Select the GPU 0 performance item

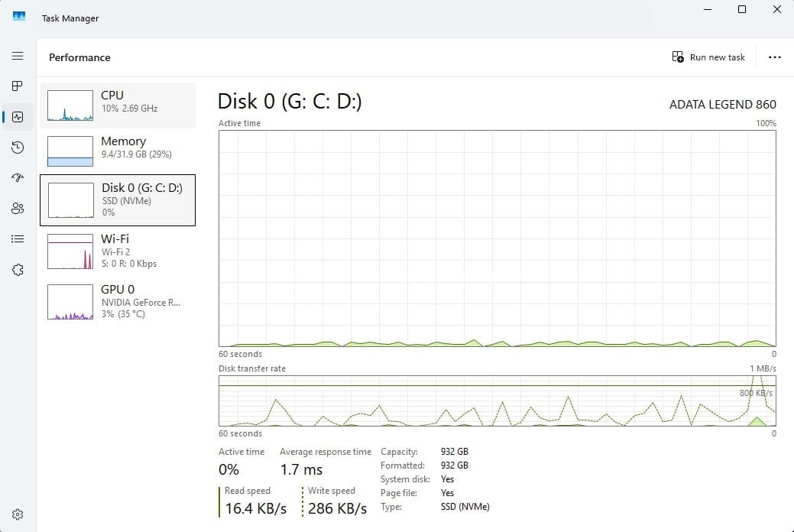(118, 301)
